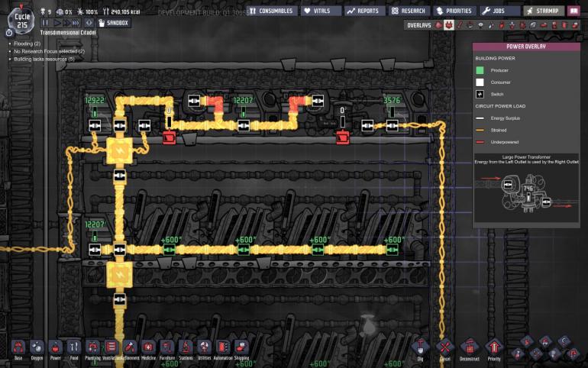588x368 pixels.
Task: Toggle the active Power overlay icon
Action: [x=449, y=25]
